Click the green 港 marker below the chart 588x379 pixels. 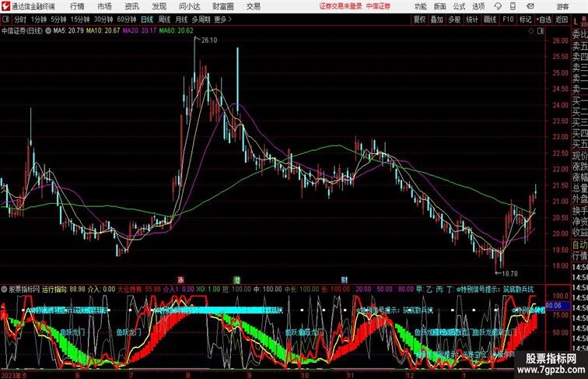pos(236,279)
